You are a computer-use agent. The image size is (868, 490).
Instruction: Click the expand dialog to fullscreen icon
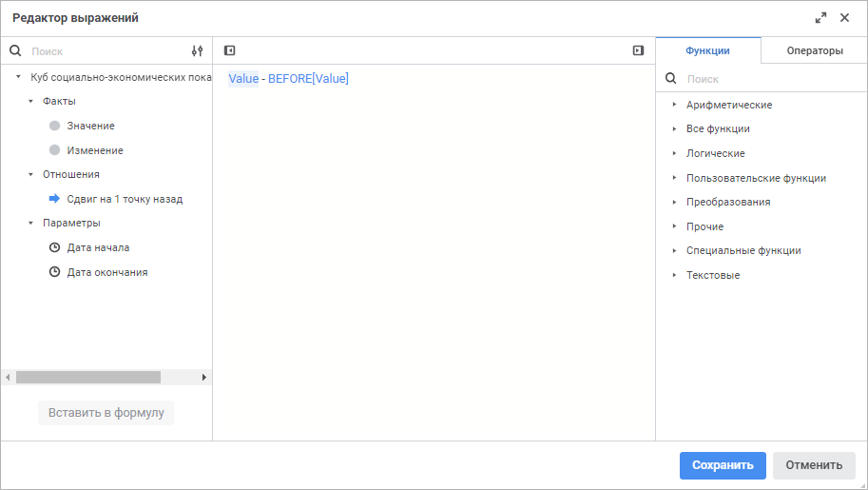[x=821, y=18]
